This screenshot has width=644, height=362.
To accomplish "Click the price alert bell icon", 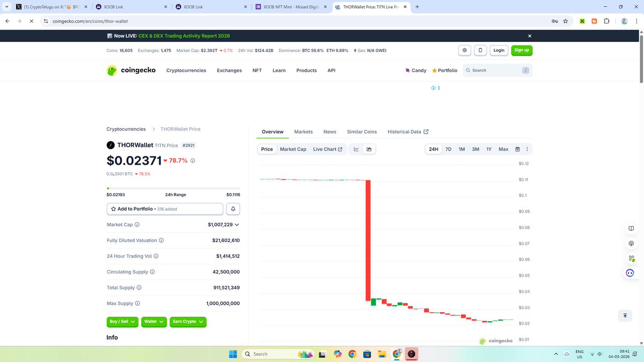I will click(x=233, y=209).
